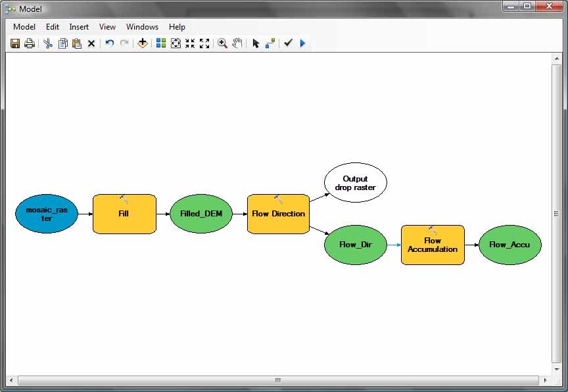Click the Save model icon

(x=15, y=43)
